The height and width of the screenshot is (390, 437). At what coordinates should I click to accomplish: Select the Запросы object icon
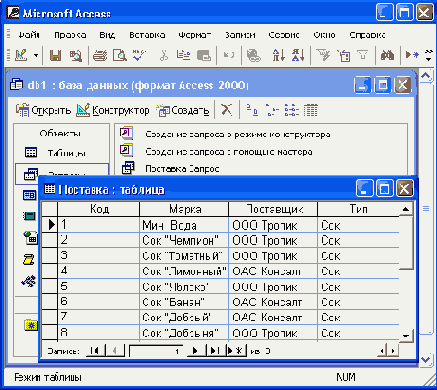pyautogui.click(x=30, y=174)
